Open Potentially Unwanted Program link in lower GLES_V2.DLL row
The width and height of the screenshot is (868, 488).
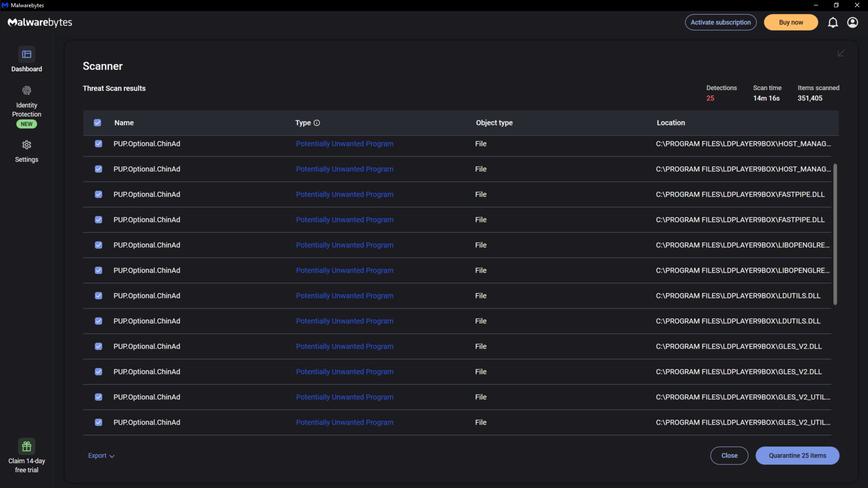[x=345, y=372]
